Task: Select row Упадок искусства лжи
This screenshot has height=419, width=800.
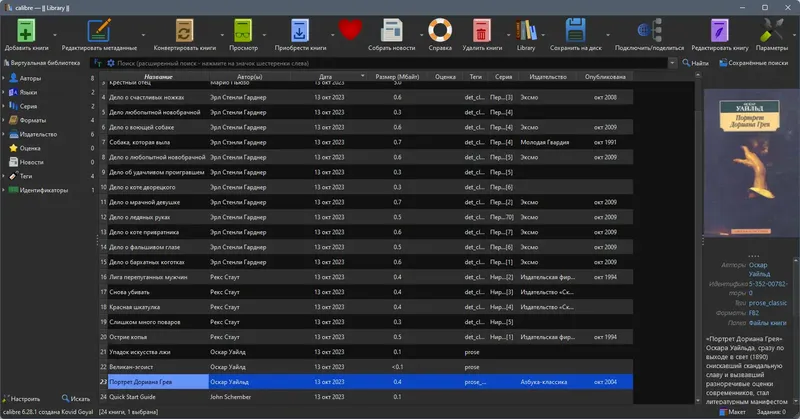Action: point(366,352)
